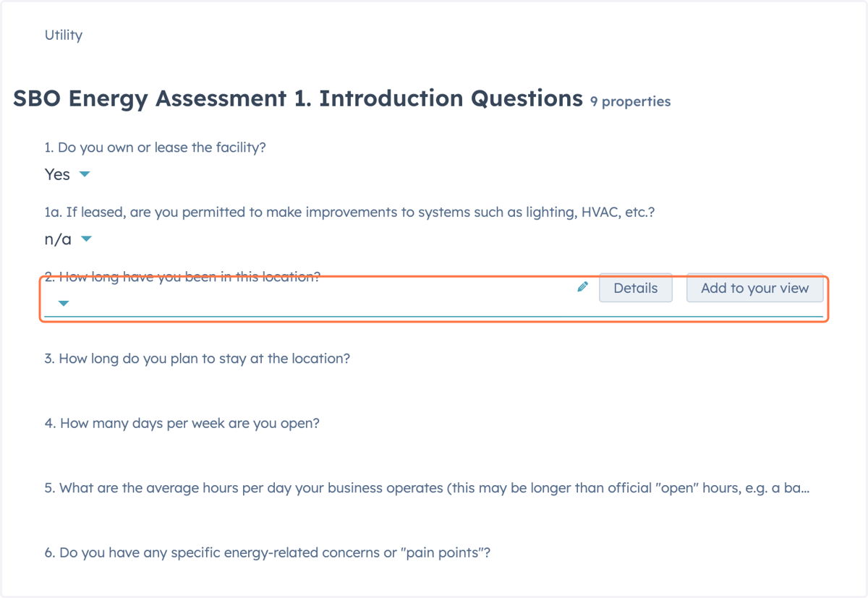Click the question 3 plan to stay label

coord(197,359)
